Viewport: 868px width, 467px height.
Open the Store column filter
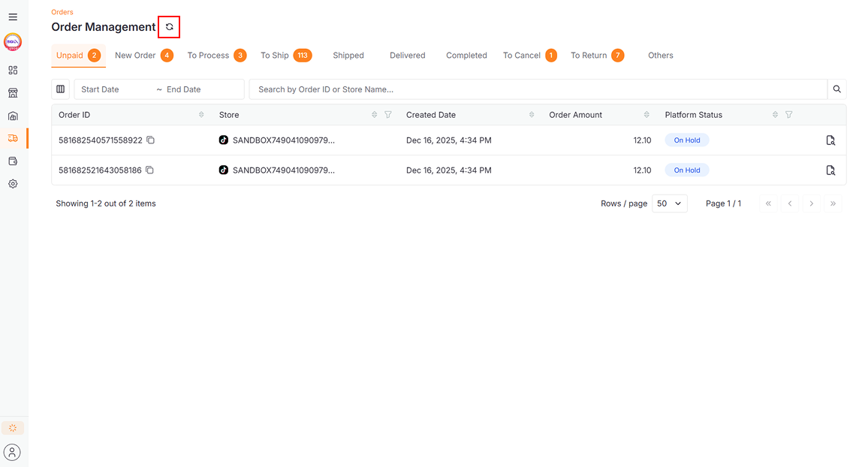coord(388,115)
